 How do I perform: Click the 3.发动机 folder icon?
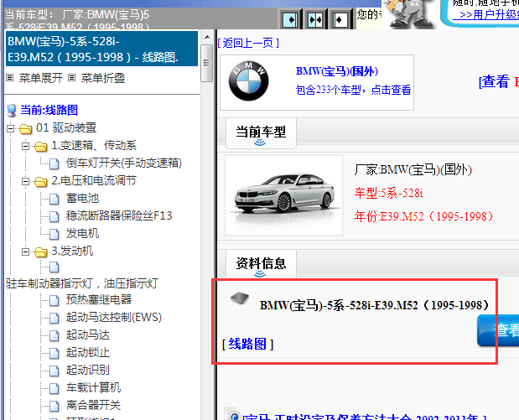pos(41,251)
